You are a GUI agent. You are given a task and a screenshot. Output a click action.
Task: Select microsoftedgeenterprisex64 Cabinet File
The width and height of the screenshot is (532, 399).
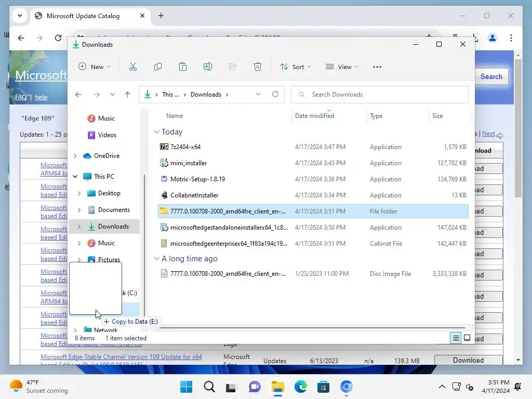click(313, 244)
